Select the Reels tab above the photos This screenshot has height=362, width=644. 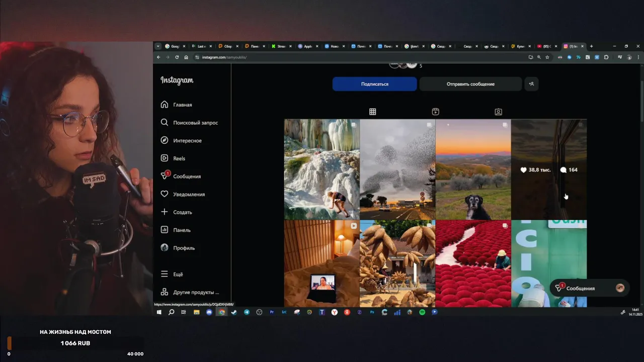pyautogui.click(x=435, y=112)
